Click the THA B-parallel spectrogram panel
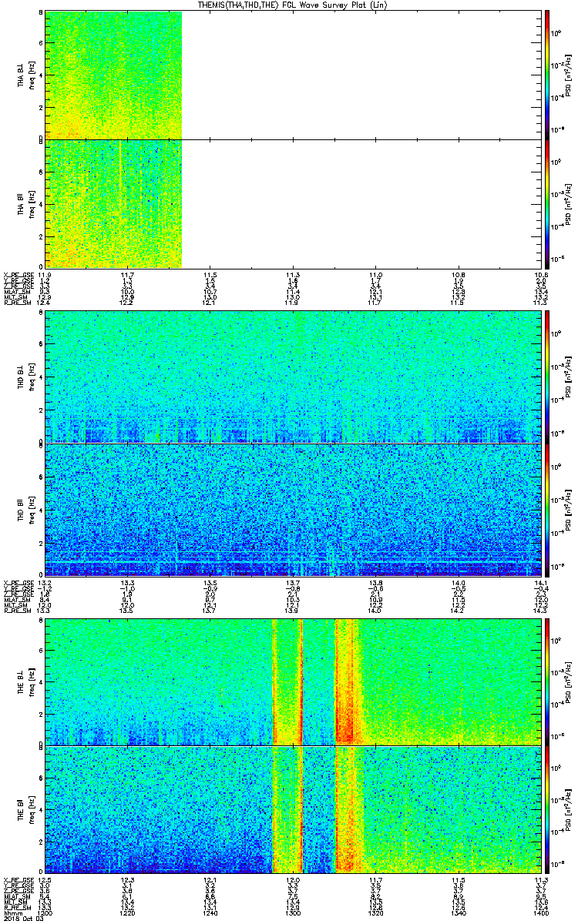578x924 pixels. point(294,204)
